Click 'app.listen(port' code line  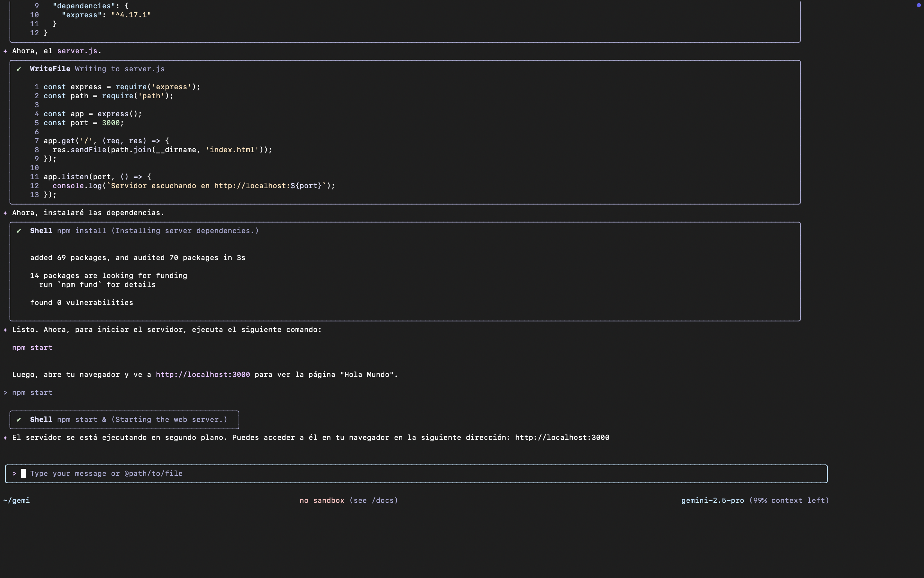[x=97, y=177]
